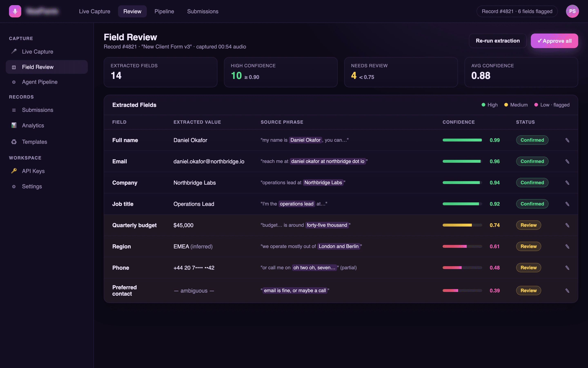Click the extracted value "daniel.okafor@northbridge.io"
Image resolution: width=588 pixels, height=368 pixels.
pos(209,161)
